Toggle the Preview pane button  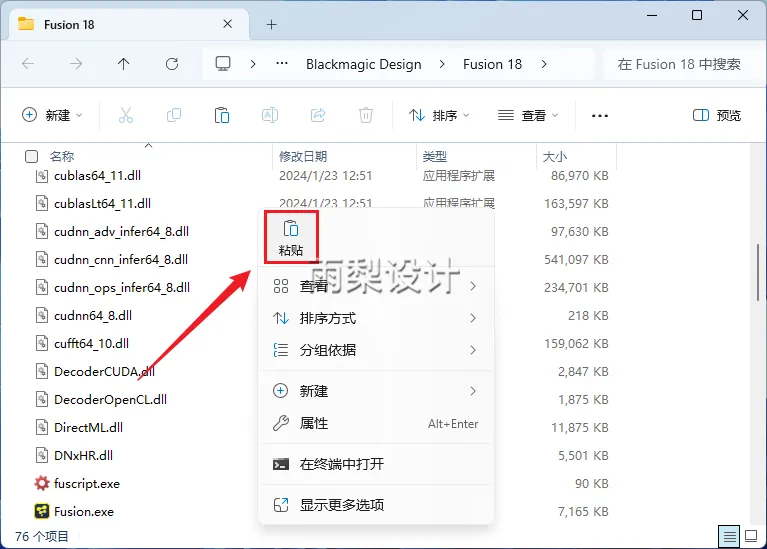click(x=717, y=115)
